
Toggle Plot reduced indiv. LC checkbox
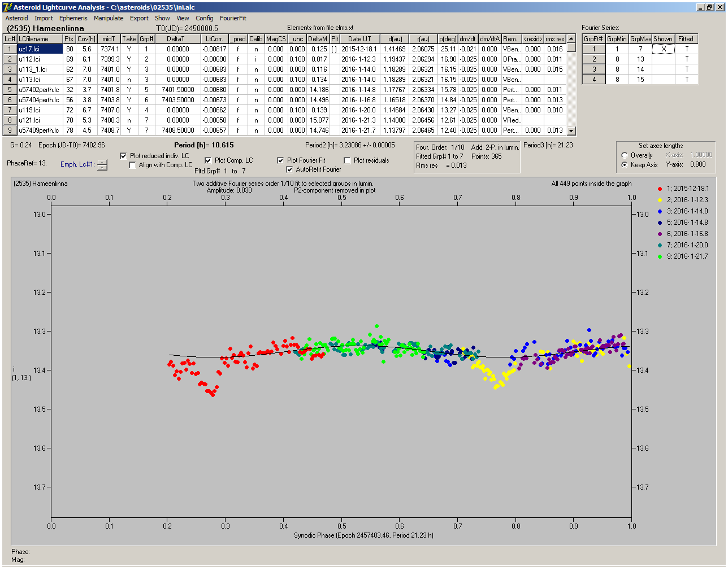(124, 156)
